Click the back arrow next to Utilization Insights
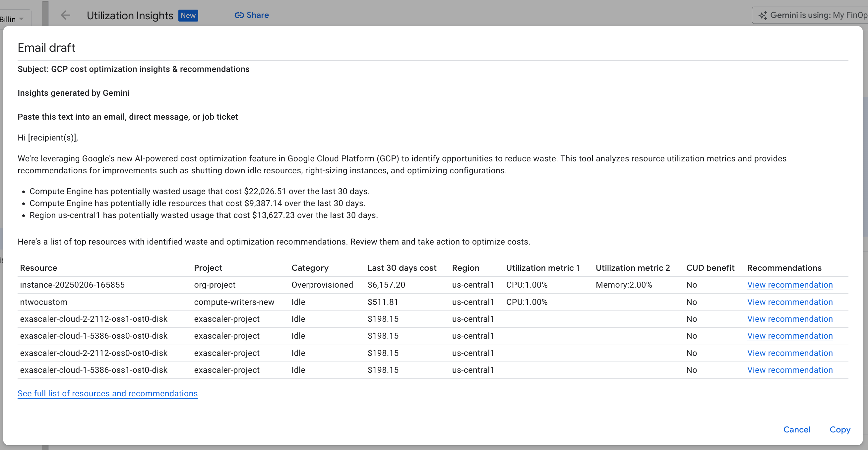 [65, 15]
